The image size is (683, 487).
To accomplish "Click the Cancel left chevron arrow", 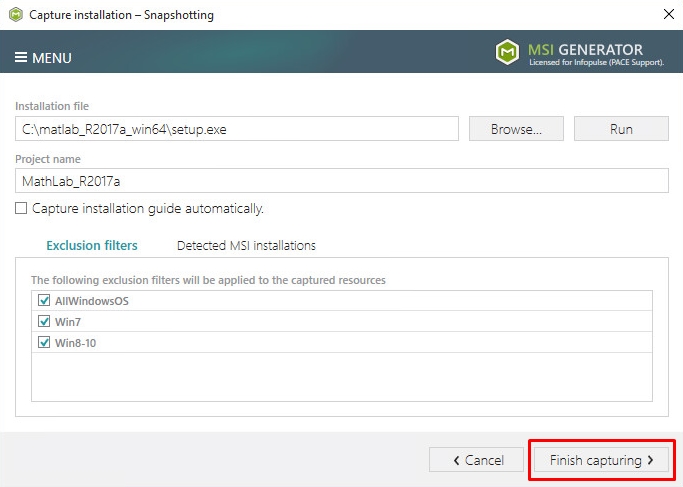I will pos(456,460).
